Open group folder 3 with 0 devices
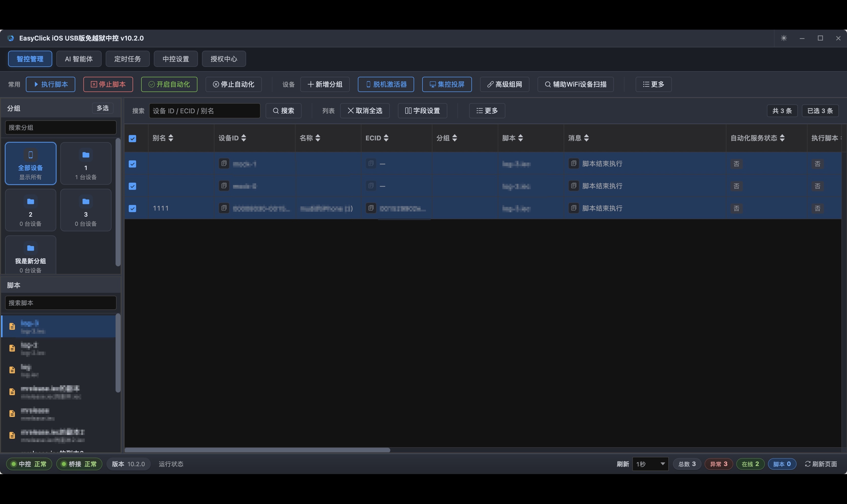The image size is (847, 504). (86, 210)
